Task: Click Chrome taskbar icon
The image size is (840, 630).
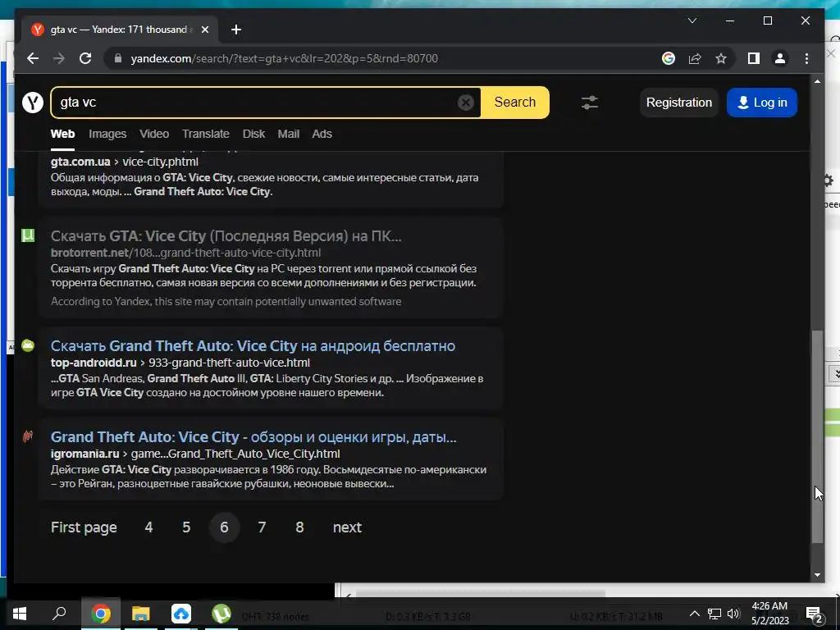Action: (101, 614)
